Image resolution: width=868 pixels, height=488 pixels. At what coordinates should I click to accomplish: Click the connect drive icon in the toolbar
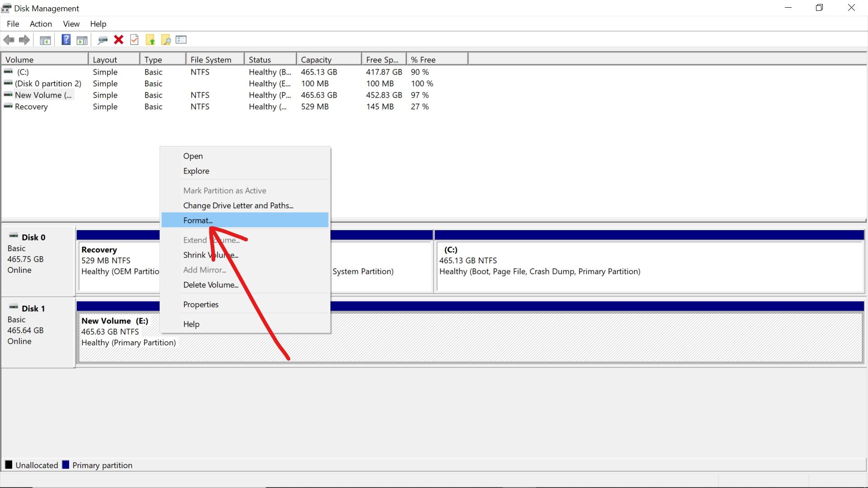click(103, 40)
